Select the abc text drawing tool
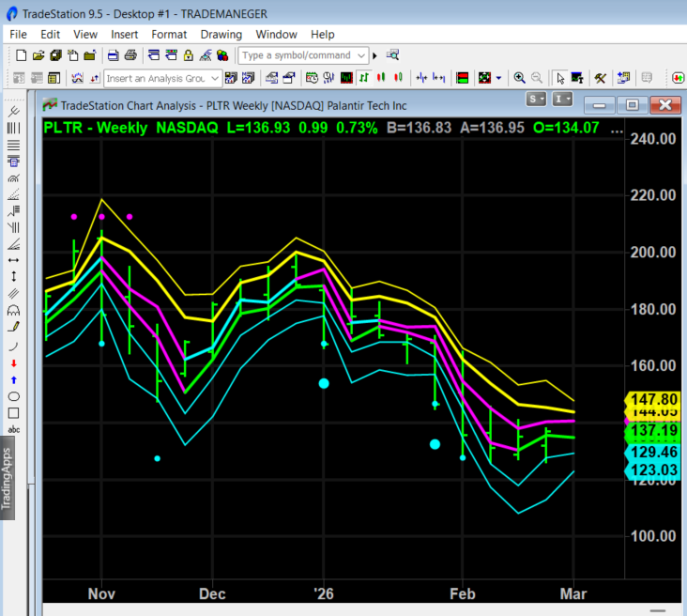The width and height of the screenshot is (687, 616). (13, 430)
